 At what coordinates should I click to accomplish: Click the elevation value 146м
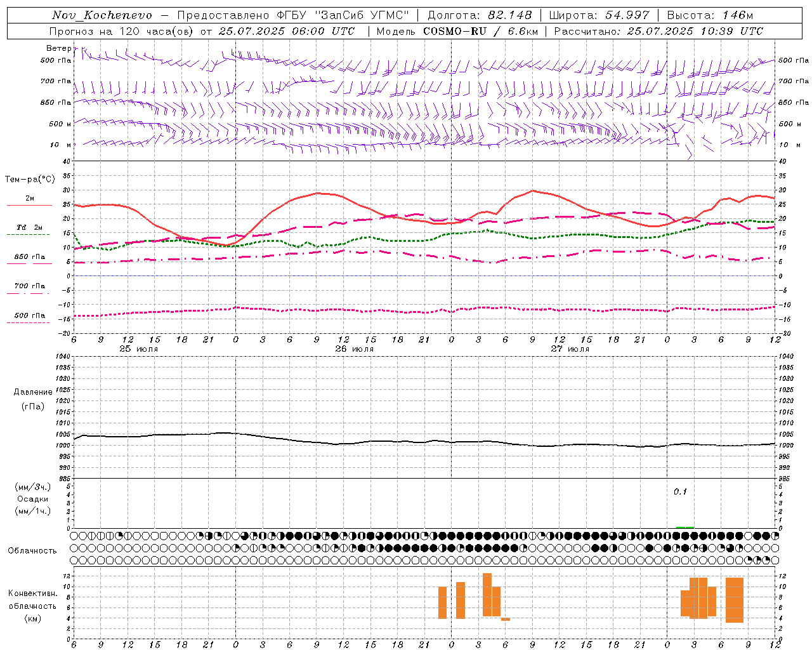[737, 15]
